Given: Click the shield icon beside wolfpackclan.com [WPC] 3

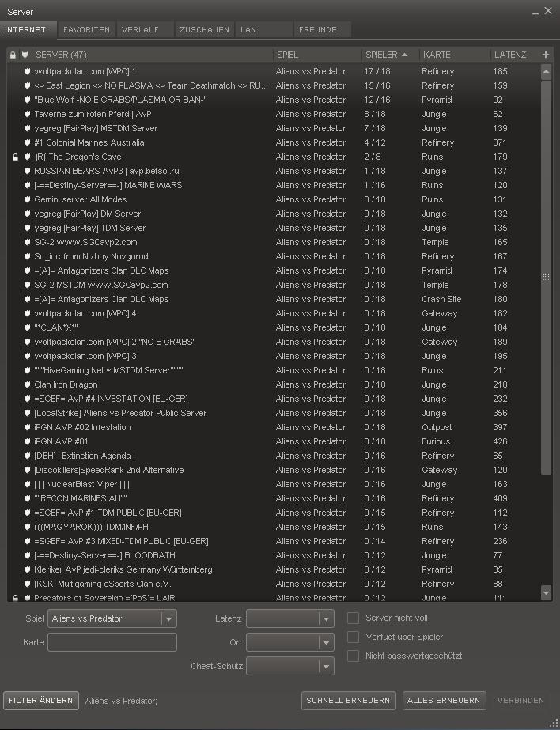Looking at the screenshot, I should (27, 356).
